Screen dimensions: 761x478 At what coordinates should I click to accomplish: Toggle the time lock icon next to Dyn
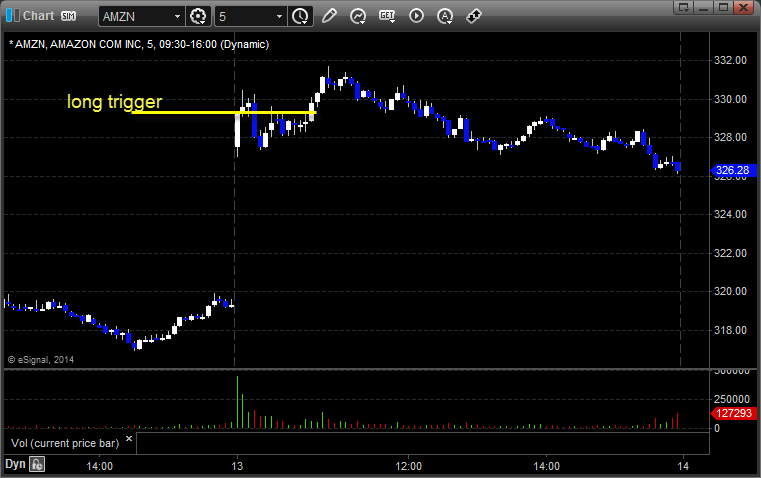pyautogui.click(x=37, y=464)
